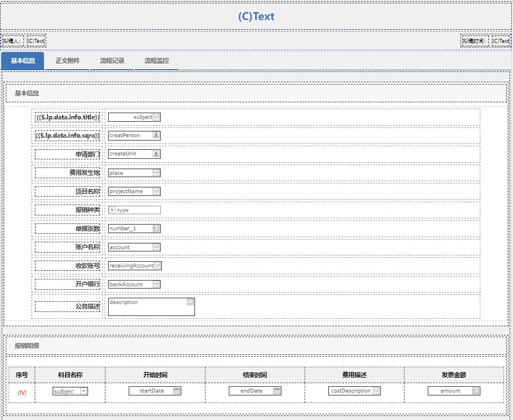
Task: Click the person icon in creatPerson field
Action: (x=156, y=135)
